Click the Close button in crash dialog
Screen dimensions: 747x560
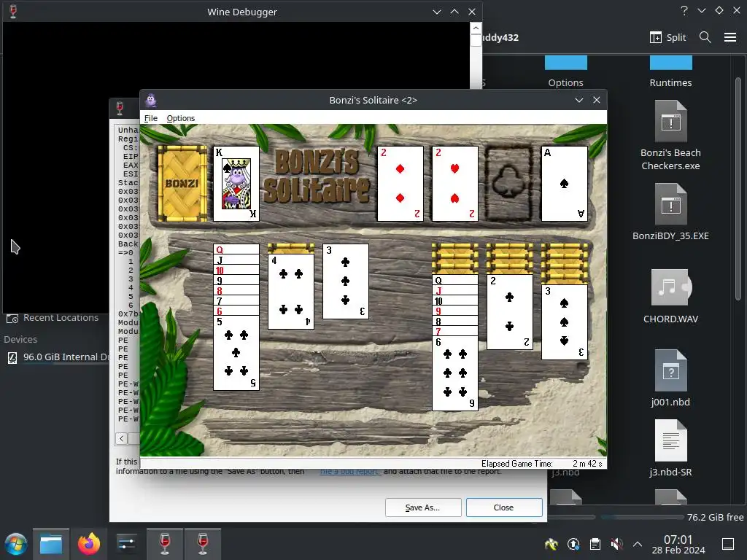(504, 507)
